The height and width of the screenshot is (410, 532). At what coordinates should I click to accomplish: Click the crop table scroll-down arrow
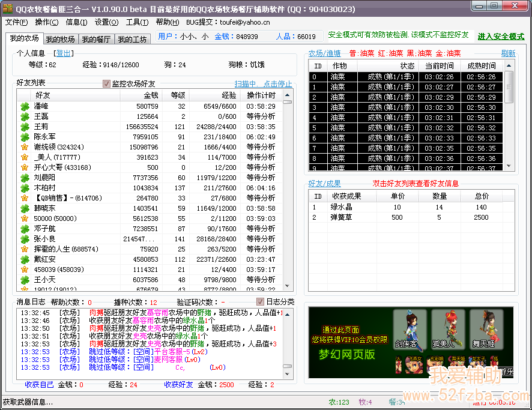tap(509, 166)
